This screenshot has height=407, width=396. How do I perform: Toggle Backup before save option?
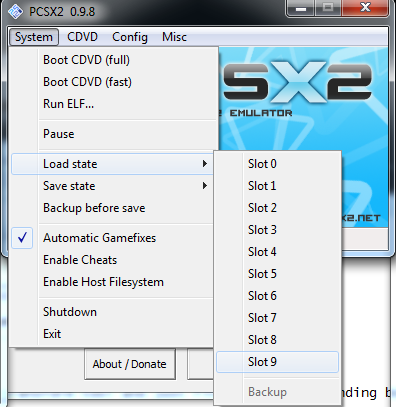pos(112,208)
